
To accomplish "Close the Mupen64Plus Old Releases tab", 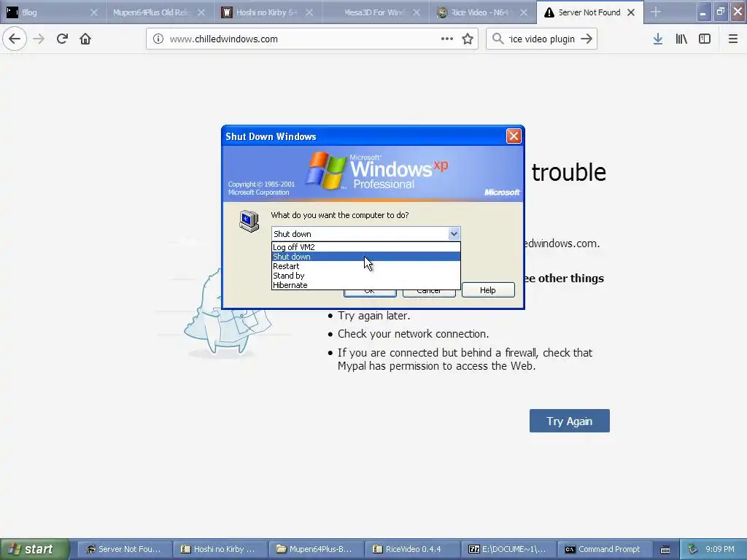I will tap(201, 12).
